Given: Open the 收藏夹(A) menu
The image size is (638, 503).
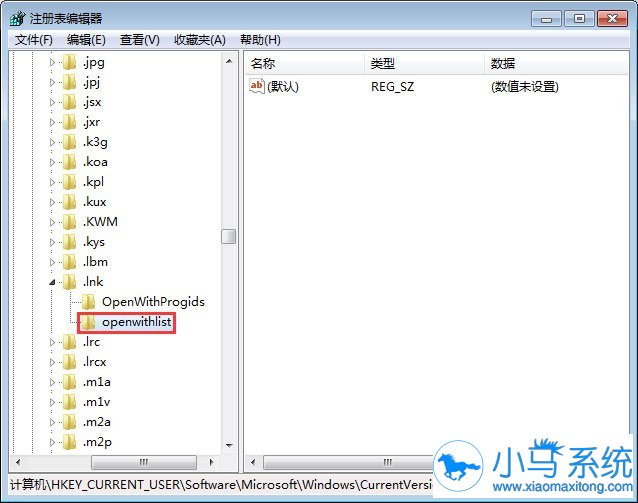Looking at the screenshot, I should [199, 40].
